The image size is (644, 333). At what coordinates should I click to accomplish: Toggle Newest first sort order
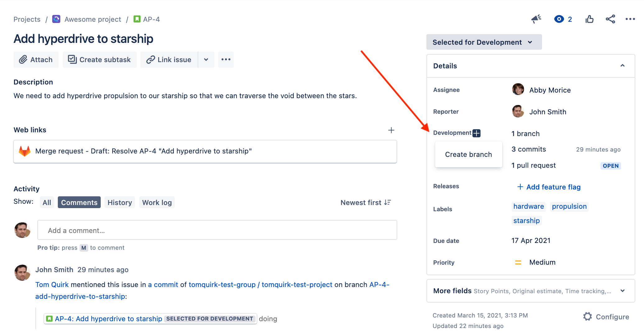point(366,202)
